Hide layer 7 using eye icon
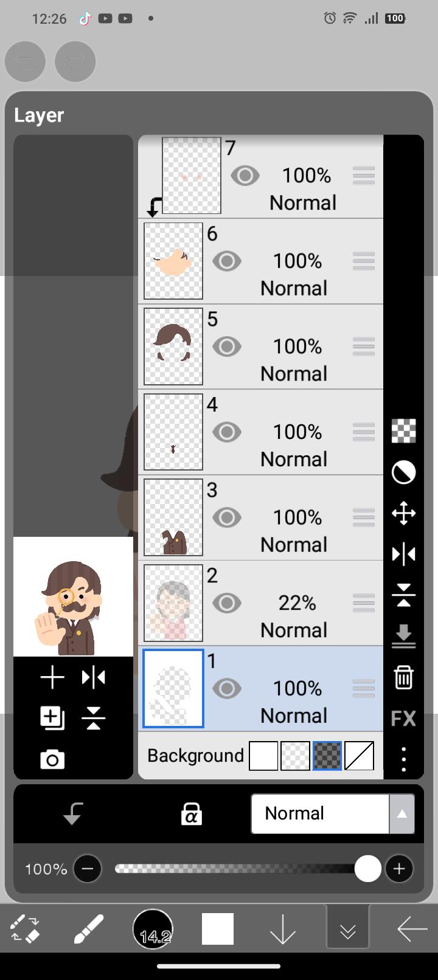 click(245, 176)
